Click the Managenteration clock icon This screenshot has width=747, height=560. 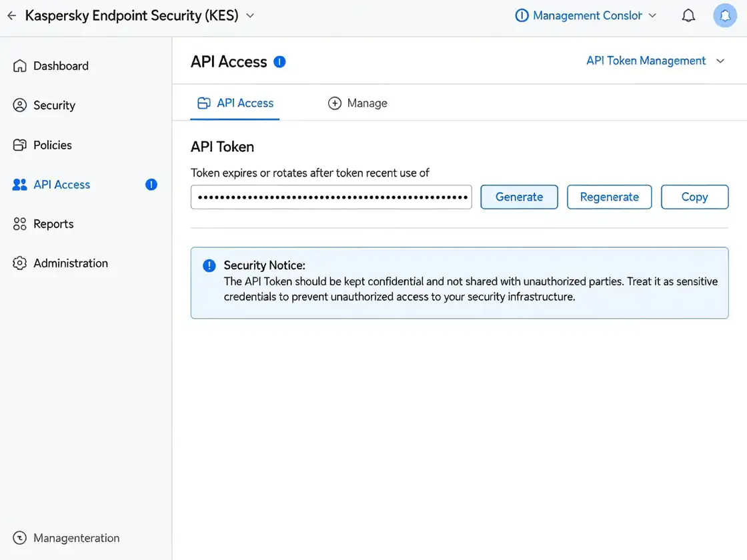(x=19, y=537)
